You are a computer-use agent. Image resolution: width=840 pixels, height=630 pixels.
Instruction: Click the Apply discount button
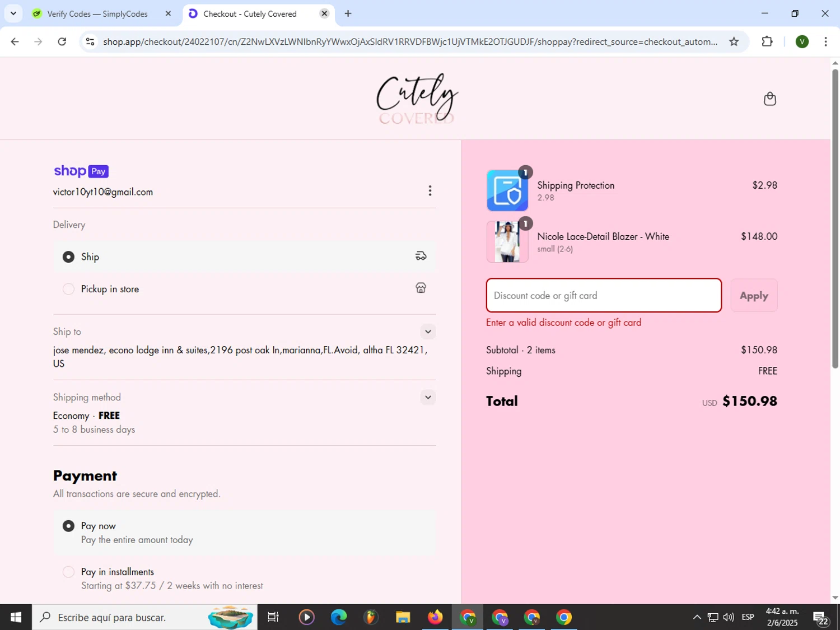tap(754, 295)
